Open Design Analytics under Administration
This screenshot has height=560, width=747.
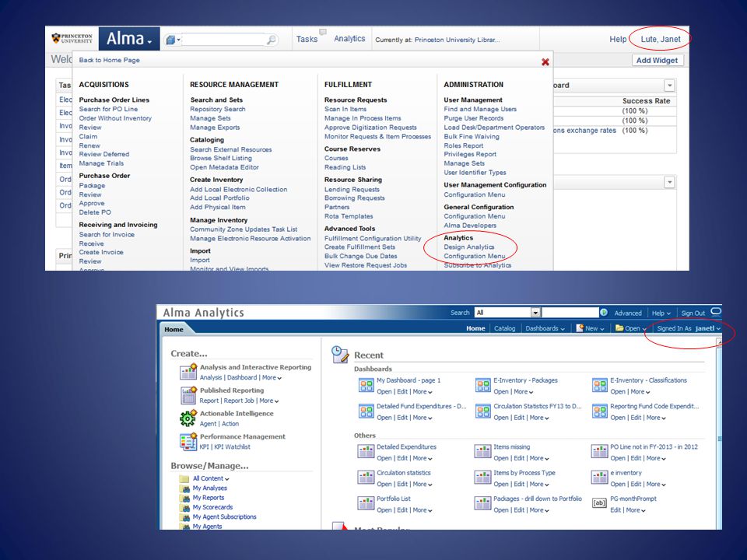point(468,247)
